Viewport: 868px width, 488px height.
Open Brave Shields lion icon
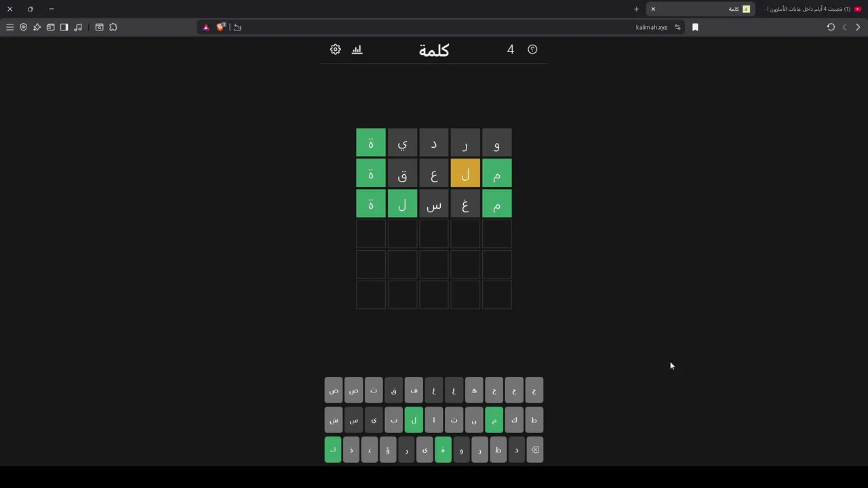221,27
